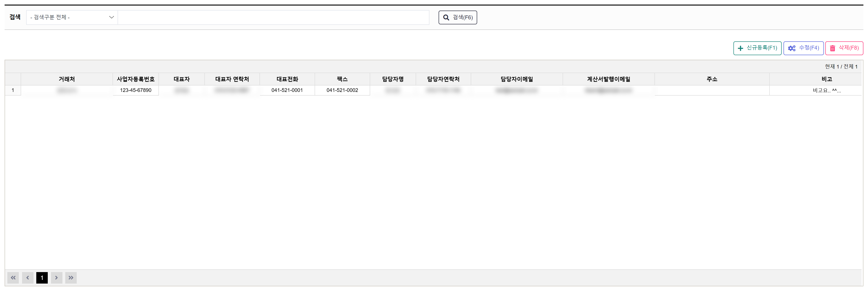The image size is (868, 290).
Task: Click the 주소 column header
Action: (712, 79)
